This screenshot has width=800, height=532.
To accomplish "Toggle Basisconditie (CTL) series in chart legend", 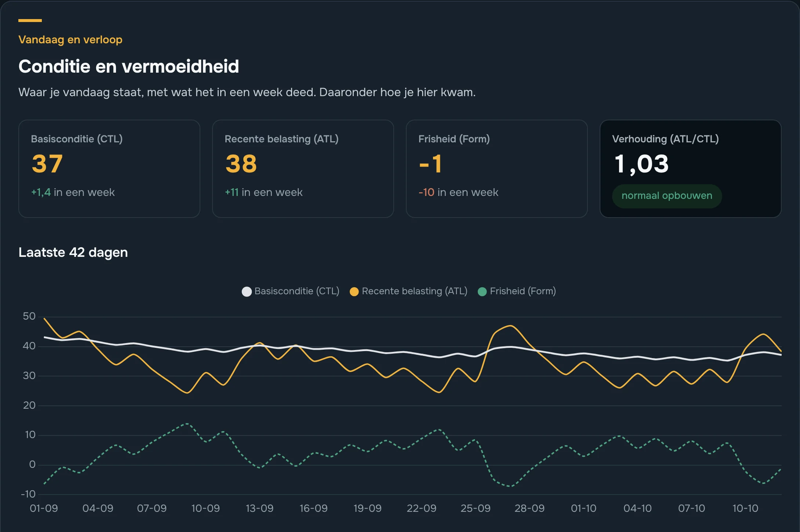I will tap(290, 291).
